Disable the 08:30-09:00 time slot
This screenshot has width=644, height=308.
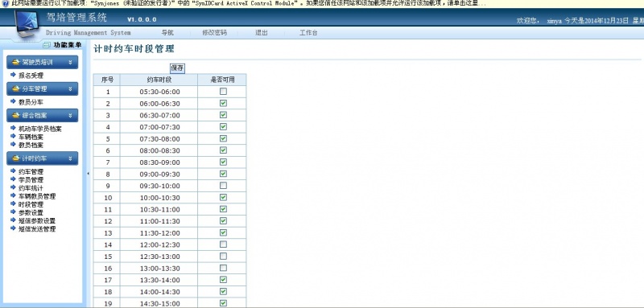point(223,162)
